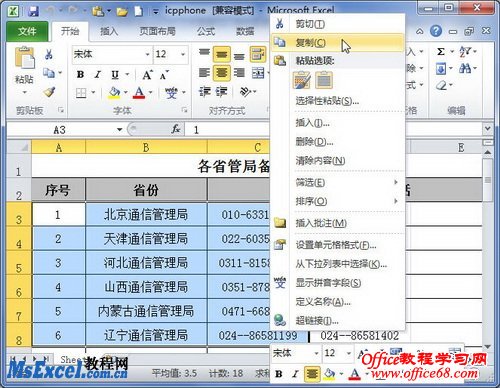Click the Find binoculars icon
This screenshot has height=388, width=500.
pos(465,69)
